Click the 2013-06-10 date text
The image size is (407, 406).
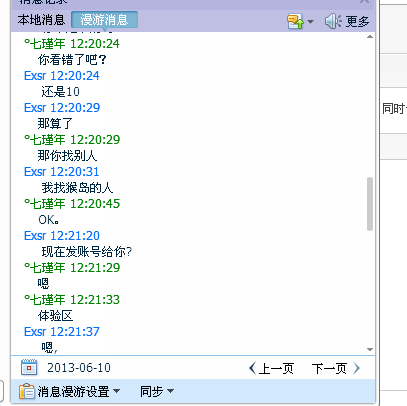tap(79, 368)
